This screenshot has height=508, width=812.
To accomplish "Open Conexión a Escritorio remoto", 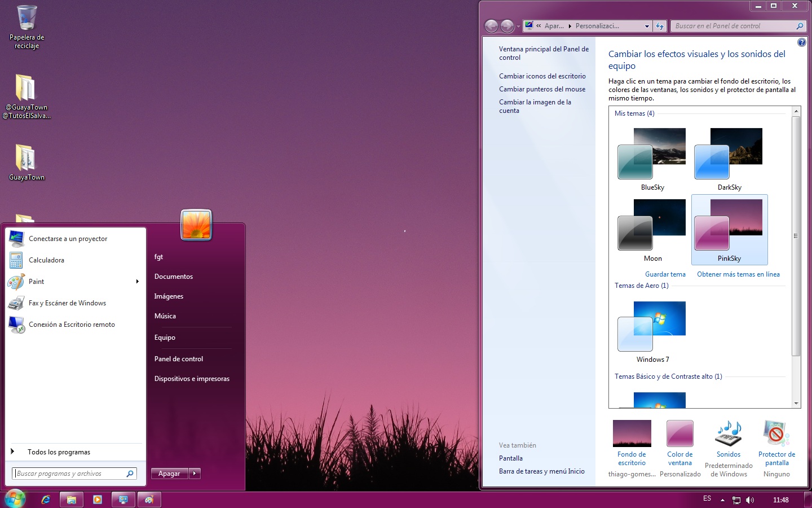I will [76, 325].
